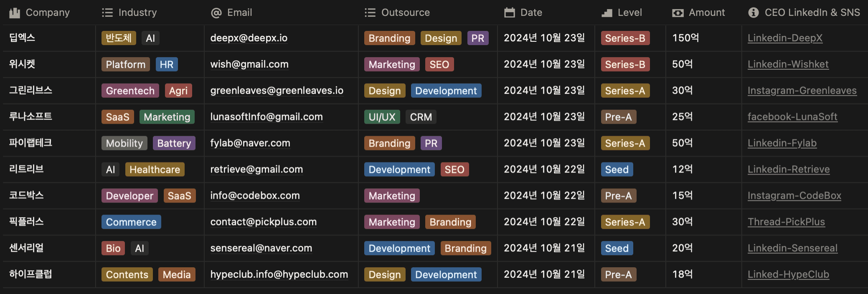Click the Industry column list icon
The image size is (868, 294).
(x=107, y=13)
